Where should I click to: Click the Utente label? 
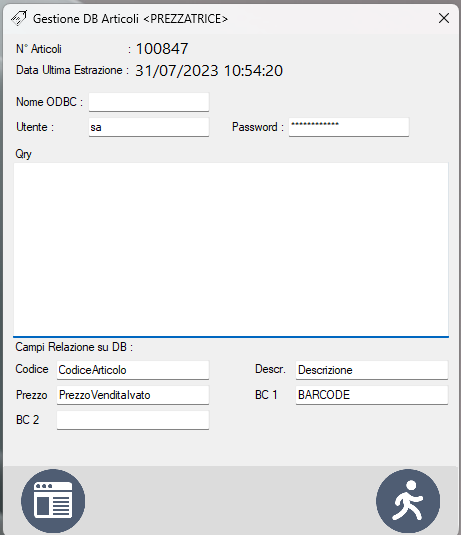[35, 127]
